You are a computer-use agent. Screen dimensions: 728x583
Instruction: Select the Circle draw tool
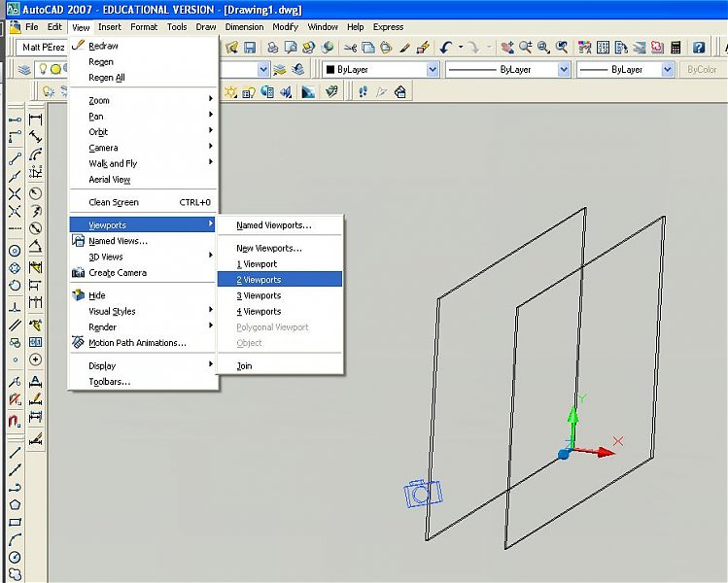[15, 557]
